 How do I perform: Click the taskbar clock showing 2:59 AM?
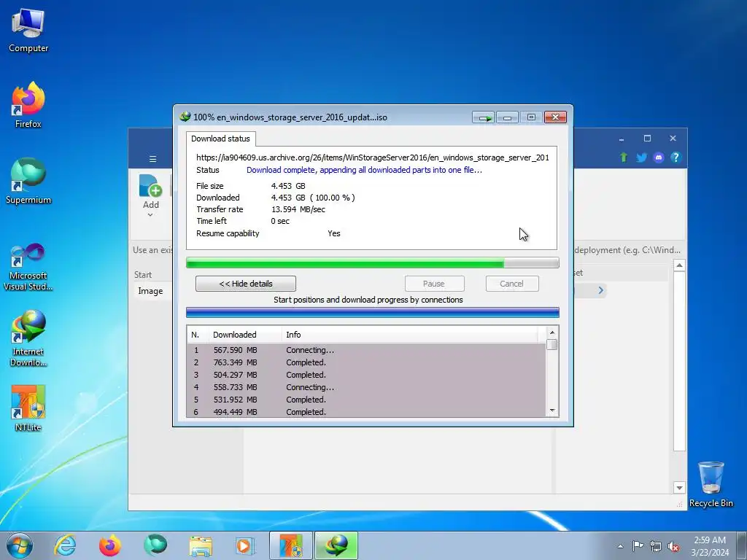pyautogui.click(x=710, y=546)
